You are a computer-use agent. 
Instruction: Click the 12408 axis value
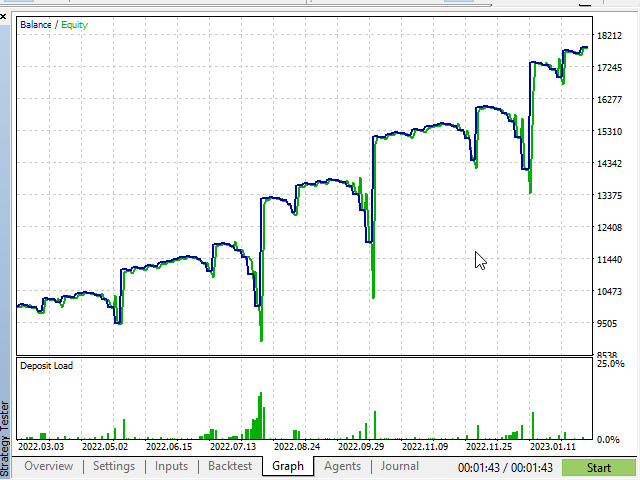(609, 227)
